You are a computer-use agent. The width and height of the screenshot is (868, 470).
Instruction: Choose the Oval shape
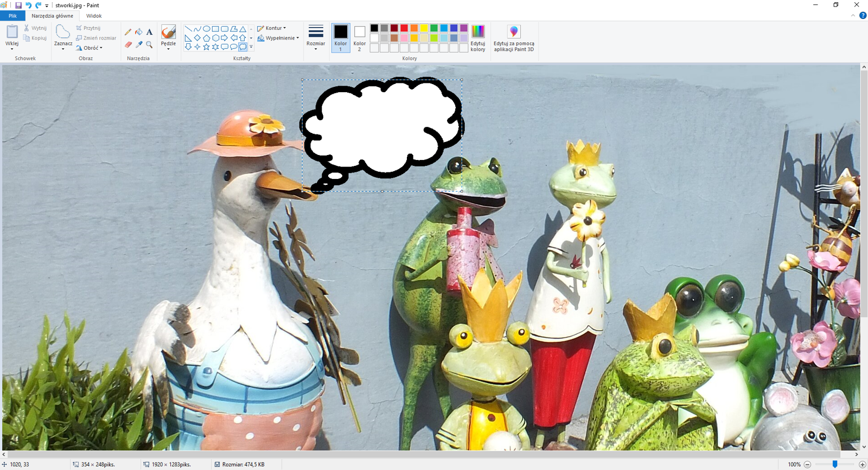coord(207,29)
